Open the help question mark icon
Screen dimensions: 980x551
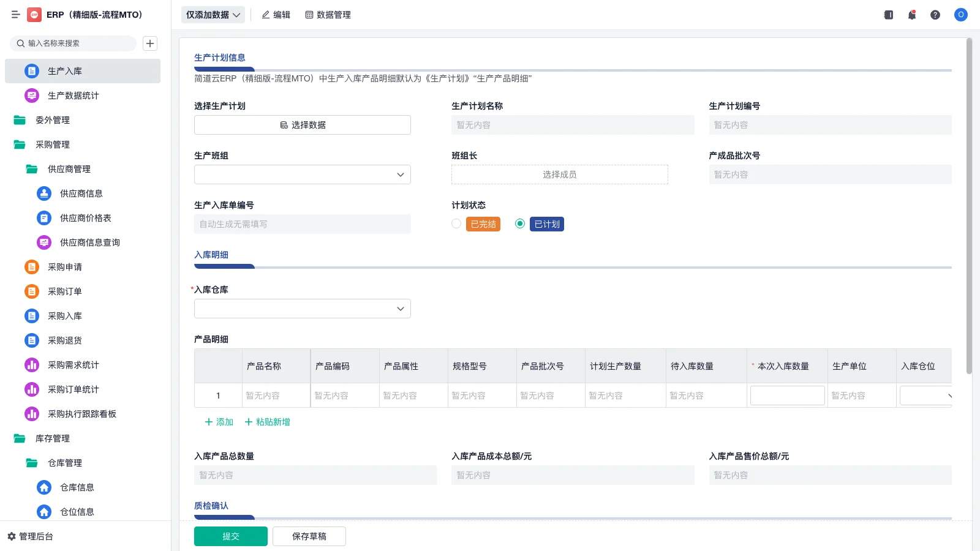click(x=935, y=15)
